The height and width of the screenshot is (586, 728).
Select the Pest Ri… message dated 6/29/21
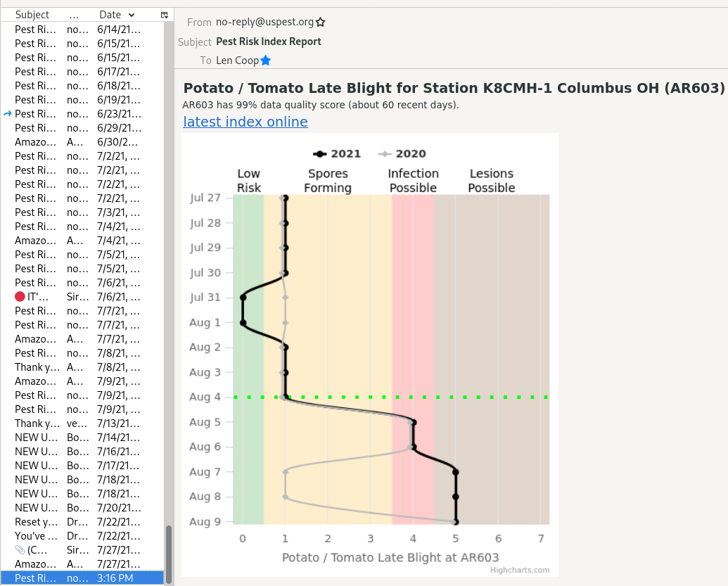tap(82, 128)
